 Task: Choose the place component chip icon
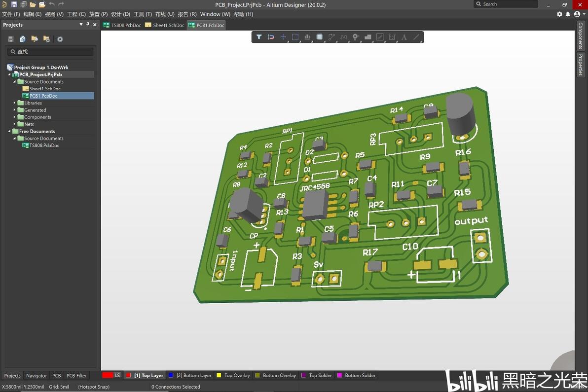click(x=319, y=37)
